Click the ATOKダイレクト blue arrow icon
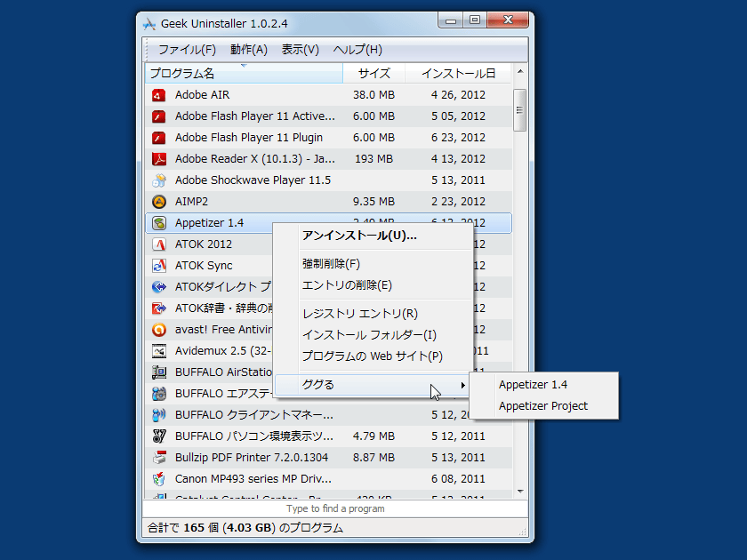The height and width of the screenshot is (560, 747). click(x=158, y=287)
